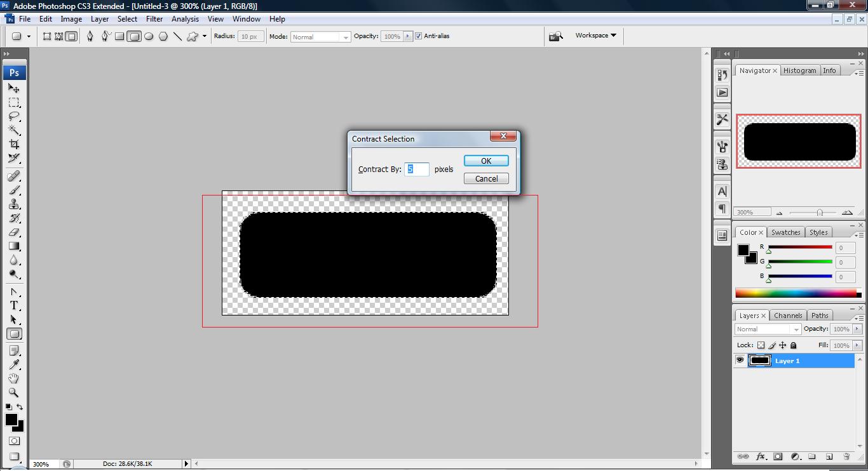This screenshot has width=868, height=471.
Task: Choose the Ellipse shape option
Action: 149,36
